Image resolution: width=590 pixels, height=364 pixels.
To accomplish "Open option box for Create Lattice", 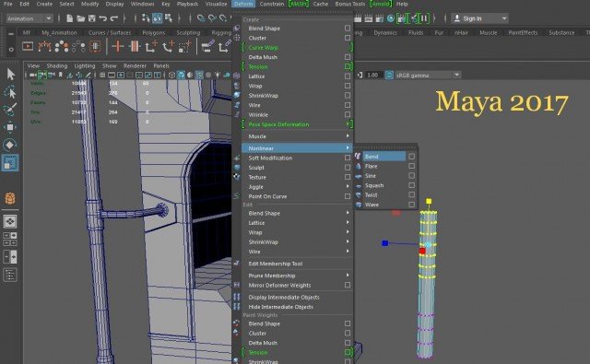I will click(x=348, y=76).
